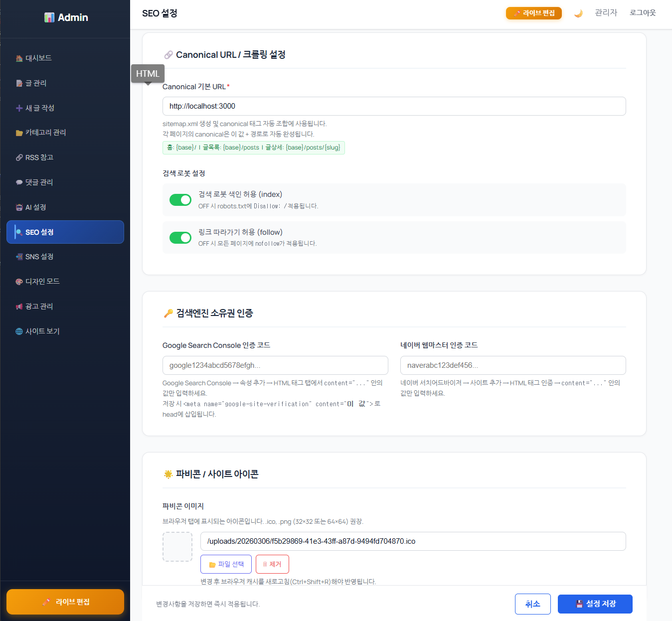Click the 새 글 작성 plus icon
672x621 pixels.
(x=19, y=108)
